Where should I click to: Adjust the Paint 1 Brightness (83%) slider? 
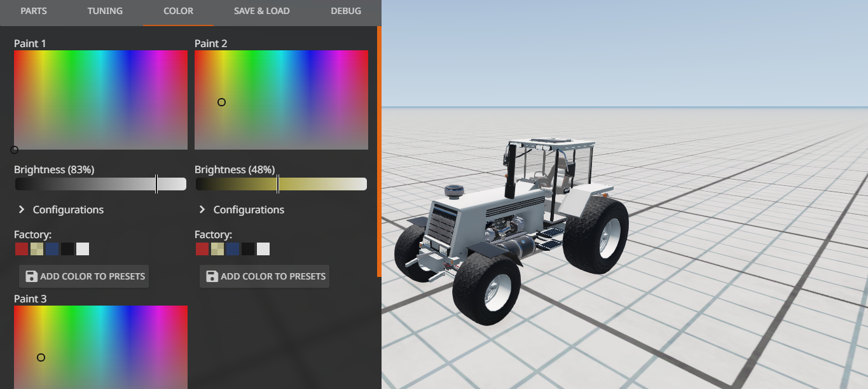[x=100, y=184]
